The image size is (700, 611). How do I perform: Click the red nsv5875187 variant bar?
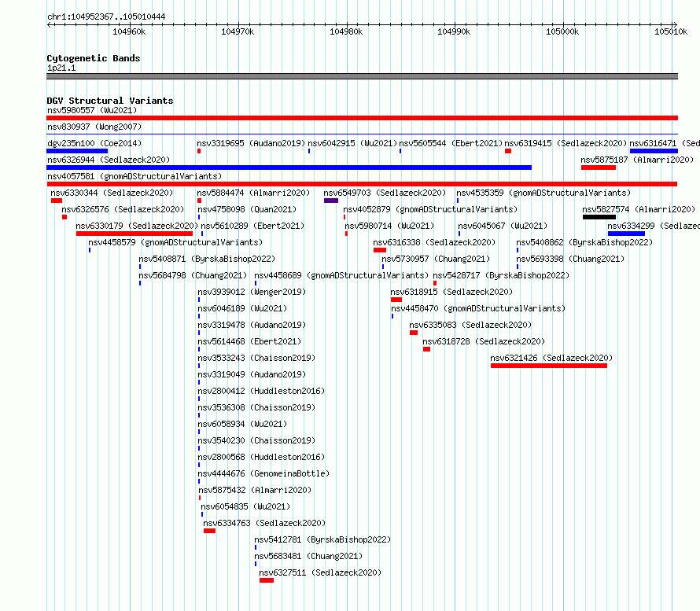599,167
